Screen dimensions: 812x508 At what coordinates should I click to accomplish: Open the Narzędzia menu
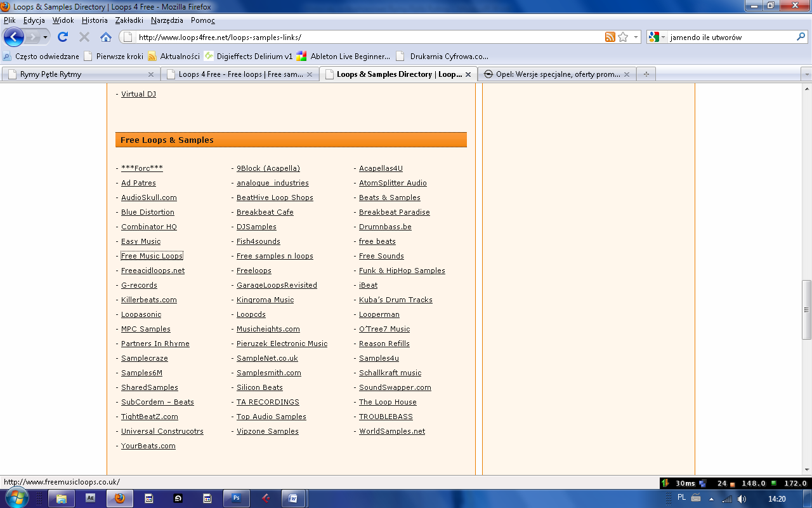coord(167,20)
